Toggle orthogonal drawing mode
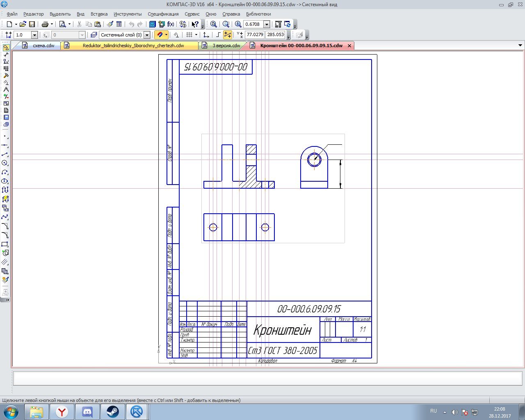525x420 pixels. [218, 35]
